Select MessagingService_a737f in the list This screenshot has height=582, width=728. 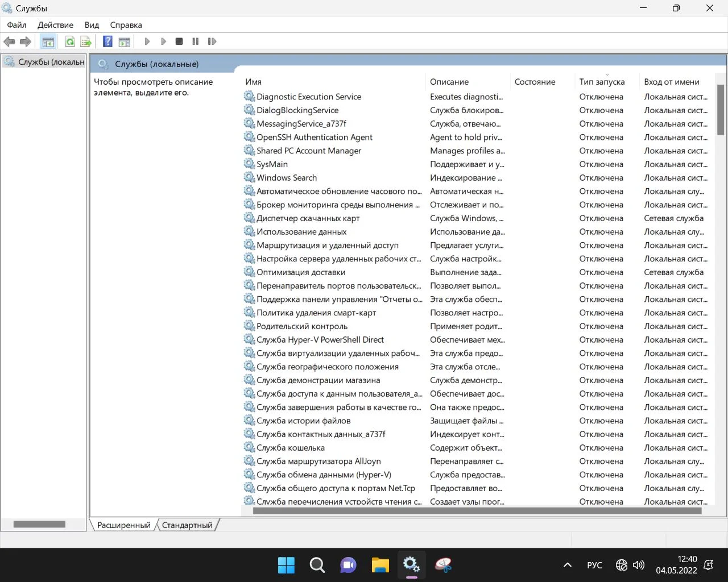pos(301,123)
